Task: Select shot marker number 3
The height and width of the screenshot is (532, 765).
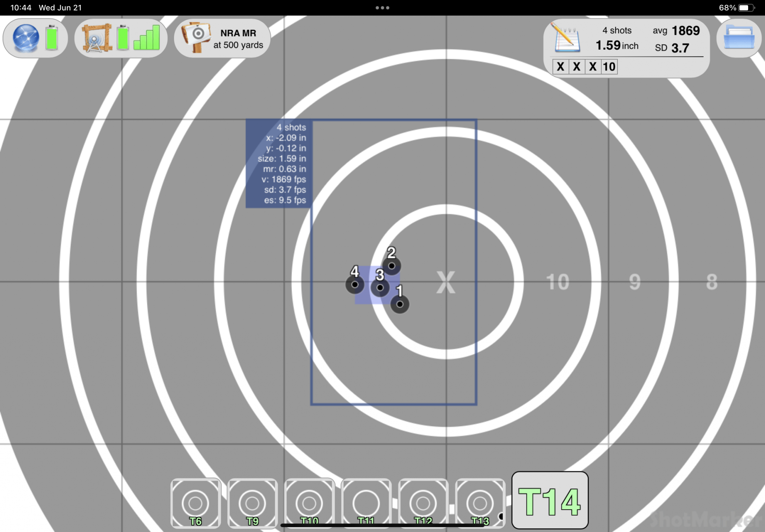Action: point(380,288)
